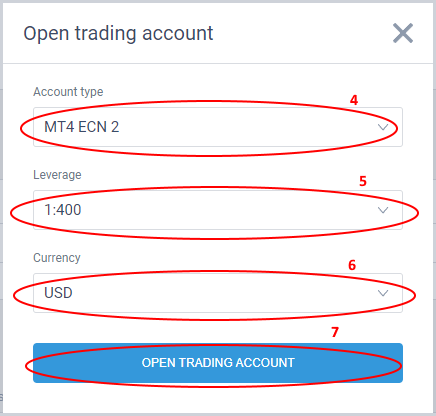Click the Leverage label
Viewport: 436px width, 416px height.
point(57,175)
